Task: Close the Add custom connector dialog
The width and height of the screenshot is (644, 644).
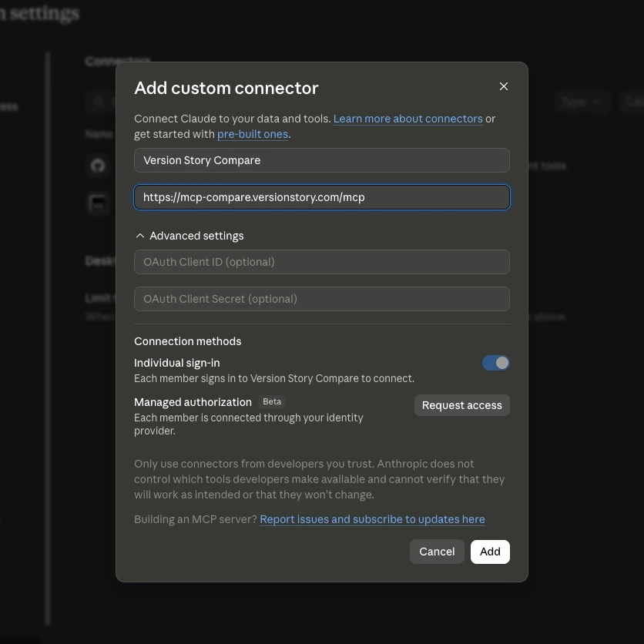Action: pyautogui.click(x=504, y=86)
